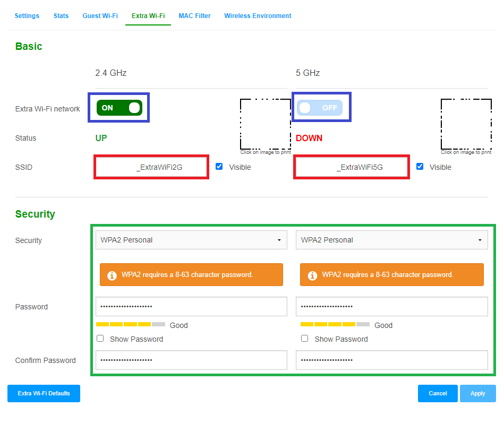Check Show Password for 5 GHz
The width and height of the screenshot is (504, 424).
[x=305, y=338]
